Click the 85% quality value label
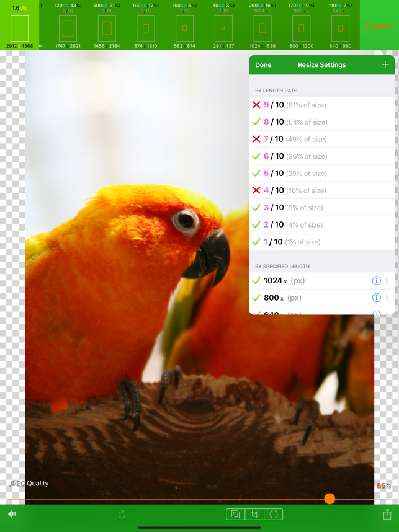Image resolution: width=399 pixels, height=532 pixels. (383, 486)
